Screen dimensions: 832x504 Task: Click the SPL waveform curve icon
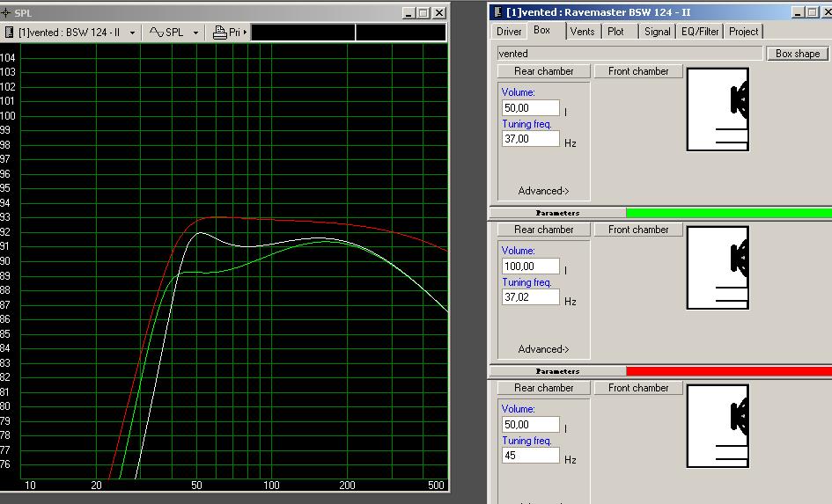(x=157, y=32)
